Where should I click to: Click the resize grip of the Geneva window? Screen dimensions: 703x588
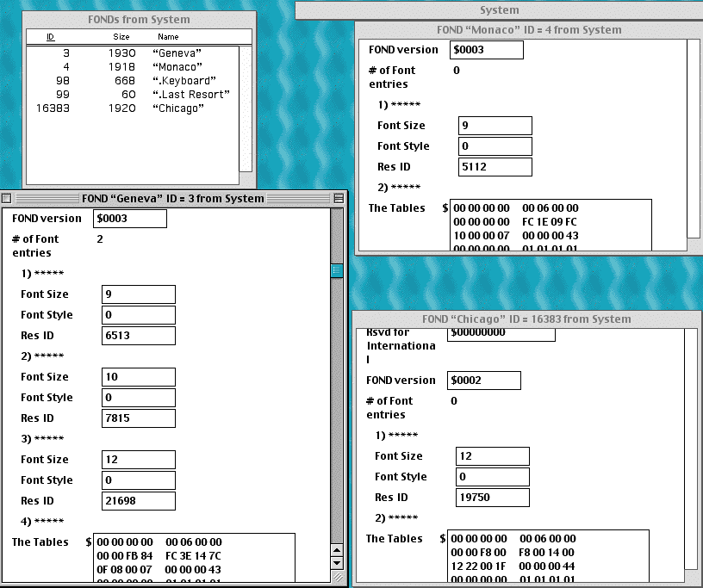coord(337,577)
